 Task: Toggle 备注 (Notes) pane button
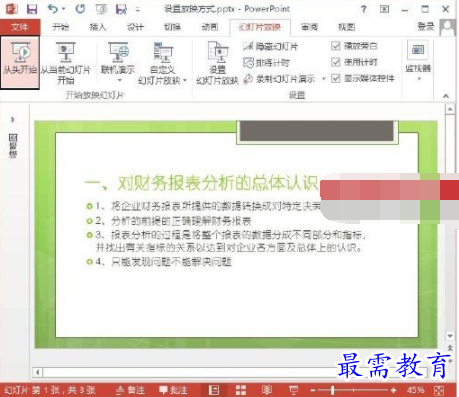pos(131,390)
